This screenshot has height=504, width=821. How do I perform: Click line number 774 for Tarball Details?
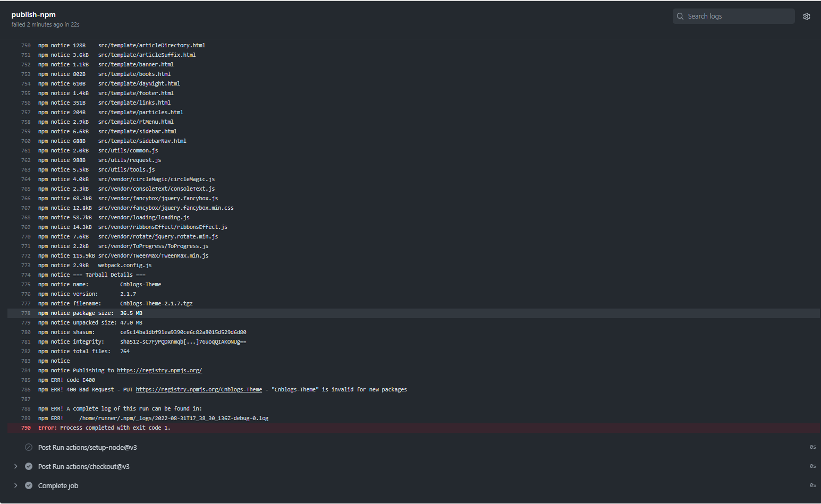(26, 275)
